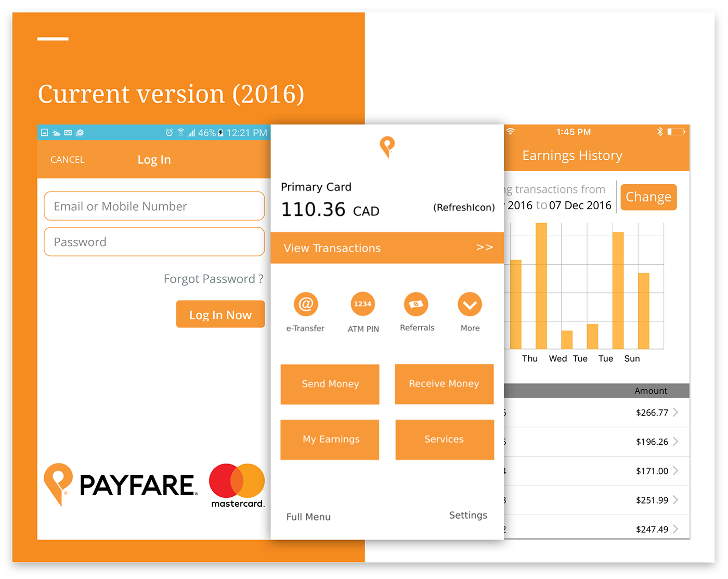Tap the weather notification icon in status bar
The width and height of the screenshot is (728, 579).
[56, 133]
